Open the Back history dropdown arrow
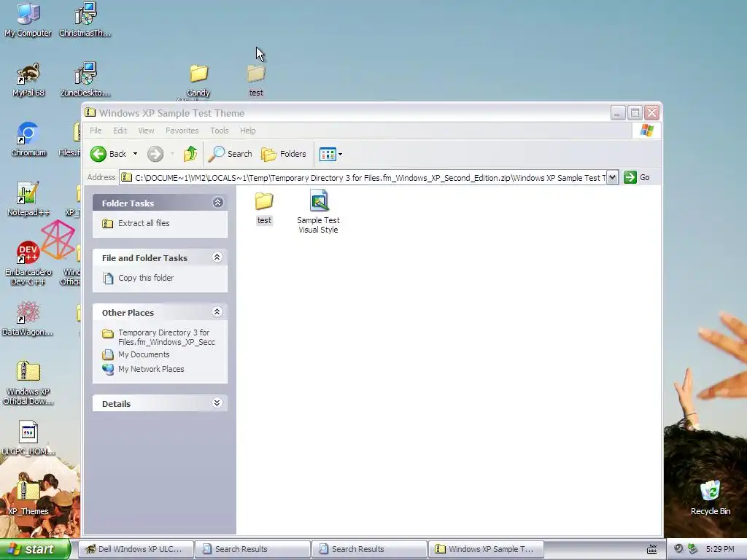Viewport: 747px width, 560px height. coord(135,154)
